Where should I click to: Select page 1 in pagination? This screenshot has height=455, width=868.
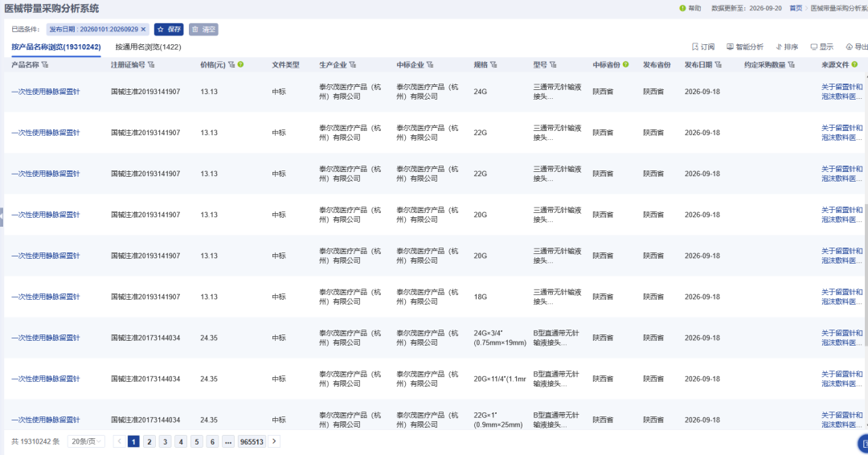133,441
